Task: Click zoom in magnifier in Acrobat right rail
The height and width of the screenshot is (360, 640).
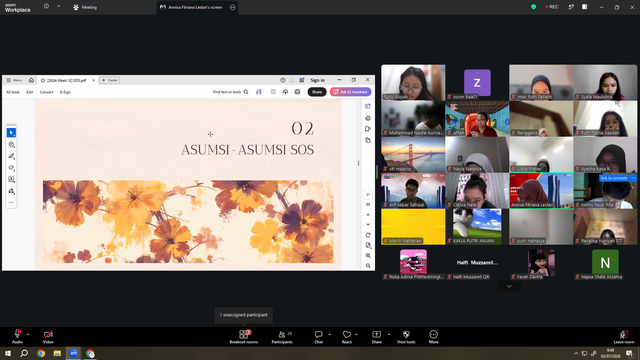Action: 368,256
